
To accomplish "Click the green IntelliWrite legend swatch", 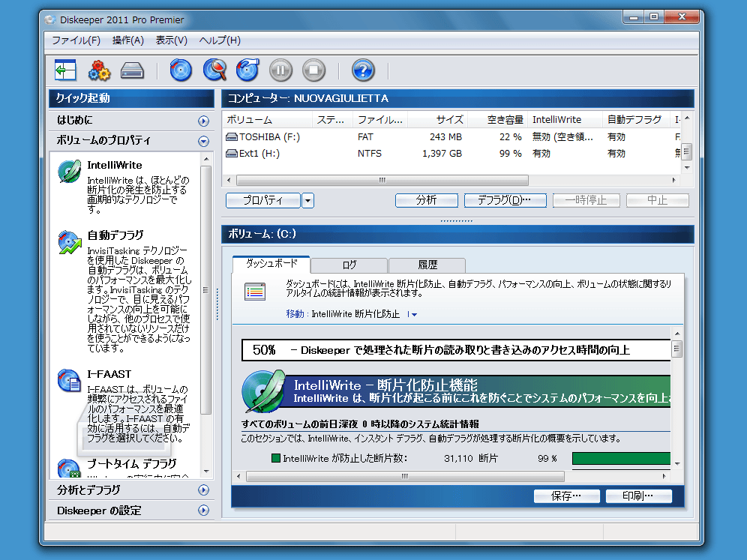I will [275, 458].
